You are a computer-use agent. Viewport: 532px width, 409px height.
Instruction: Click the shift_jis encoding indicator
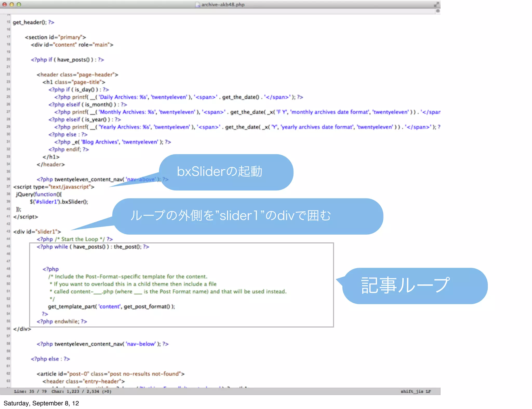click(x=412, y=391)
